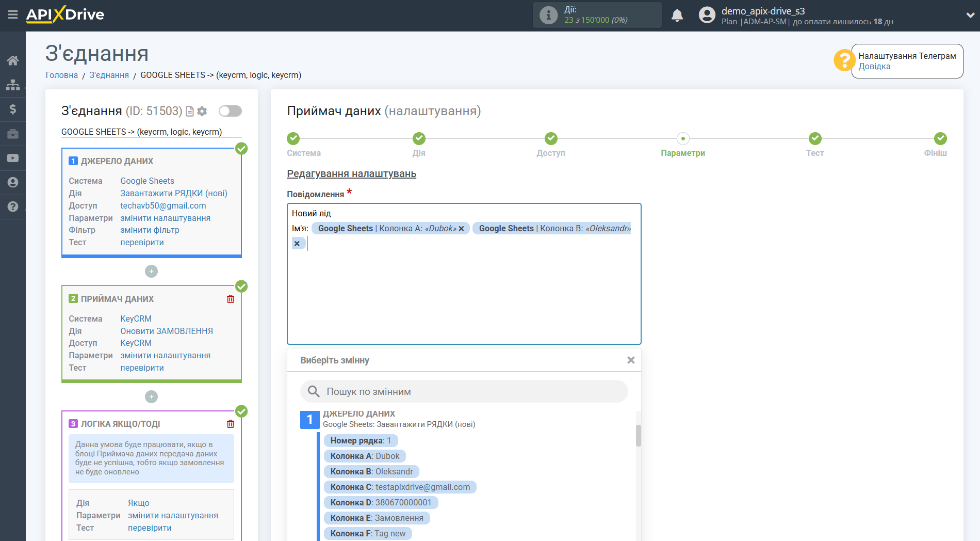
Task: Close the variable picker panel
Action: tap(630, 360)
